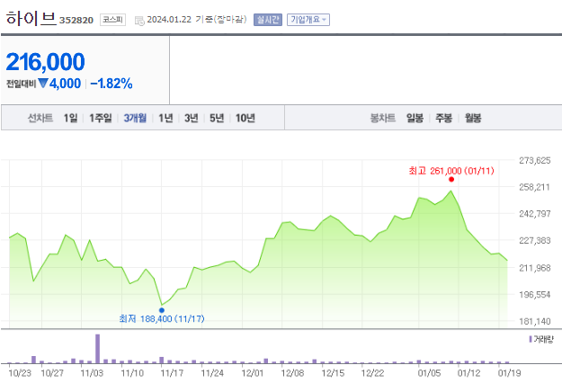Click the 봉차트 section label

coord(383,118)
